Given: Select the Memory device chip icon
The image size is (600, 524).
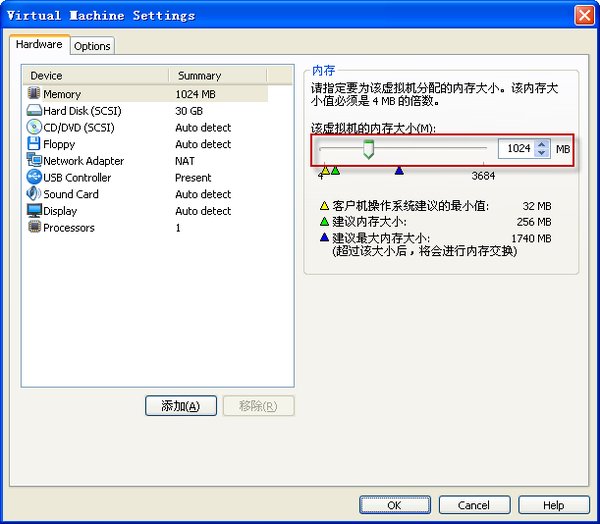Looking at the screenshot, I should [x=34, y=93].
